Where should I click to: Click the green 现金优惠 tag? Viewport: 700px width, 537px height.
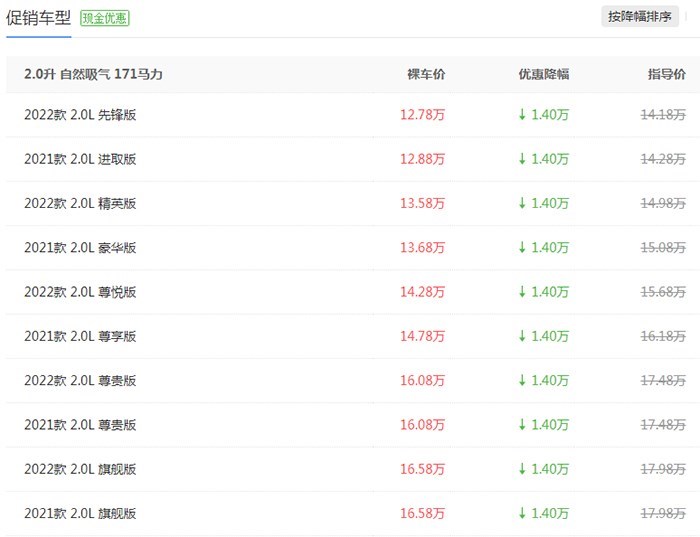point(104,18)
